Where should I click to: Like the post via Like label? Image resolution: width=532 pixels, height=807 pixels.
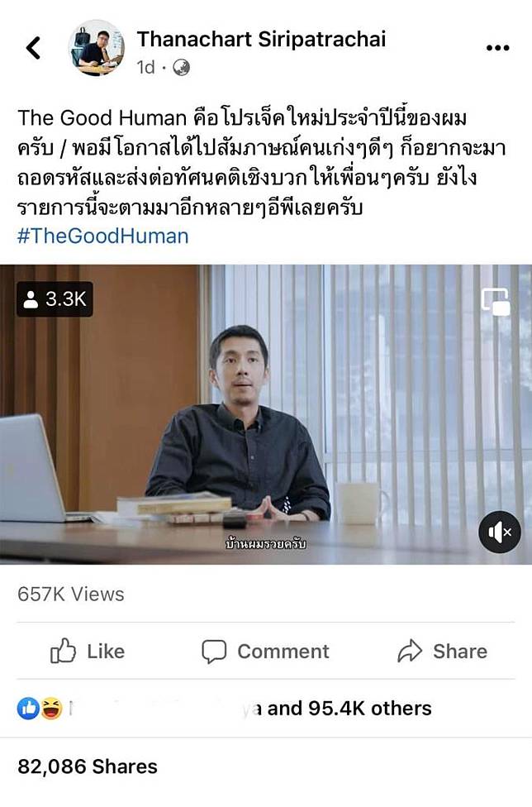106,652
